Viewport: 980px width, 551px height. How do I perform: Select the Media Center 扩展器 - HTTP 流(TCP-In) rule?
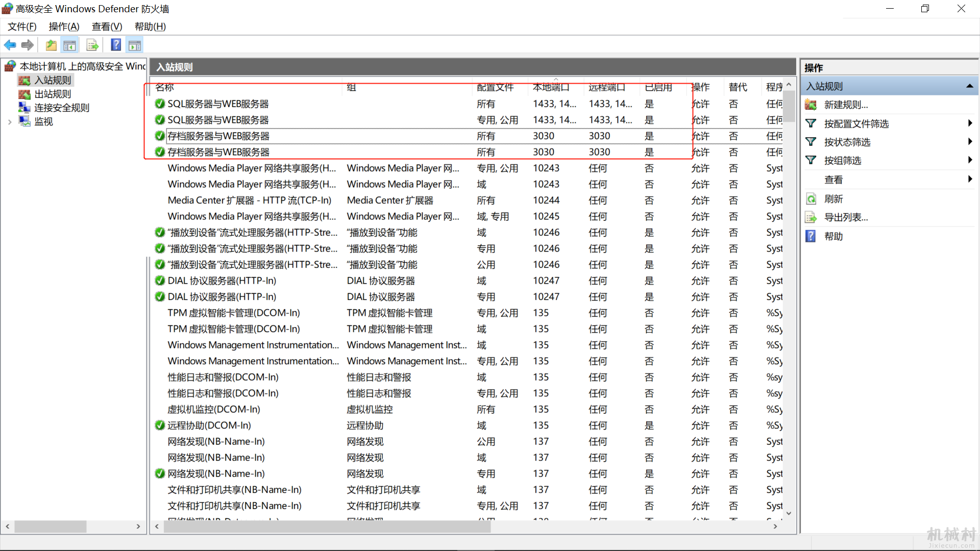pos(250,201)
